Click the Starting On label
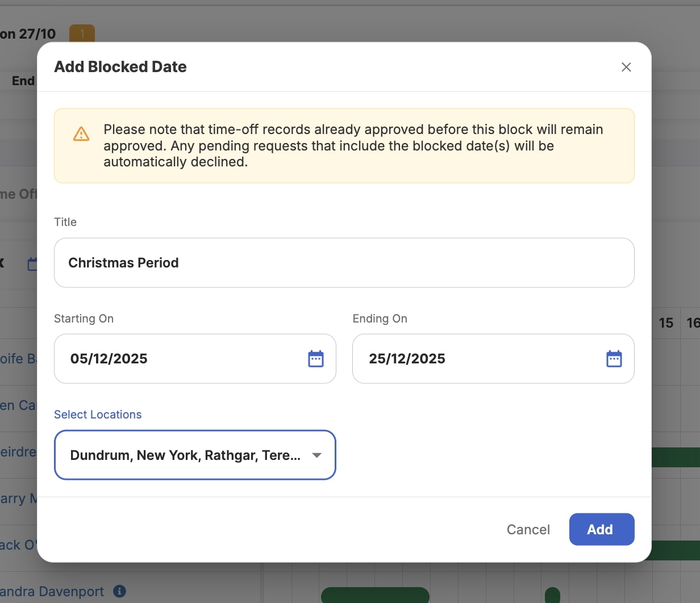 coord(84,319)
